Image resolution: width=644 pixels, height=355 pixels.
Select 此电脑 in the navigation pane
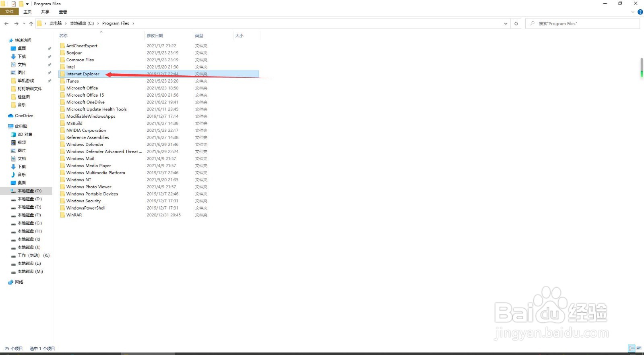pos(21,126)
